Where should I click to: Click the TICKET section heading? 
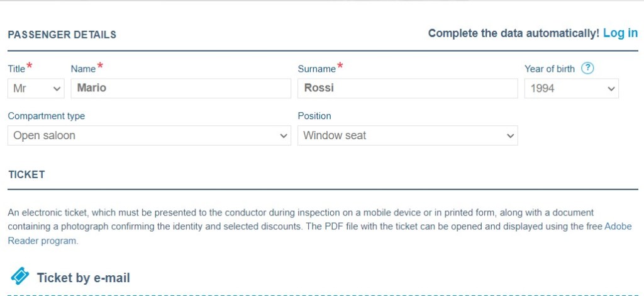point(26,174)
